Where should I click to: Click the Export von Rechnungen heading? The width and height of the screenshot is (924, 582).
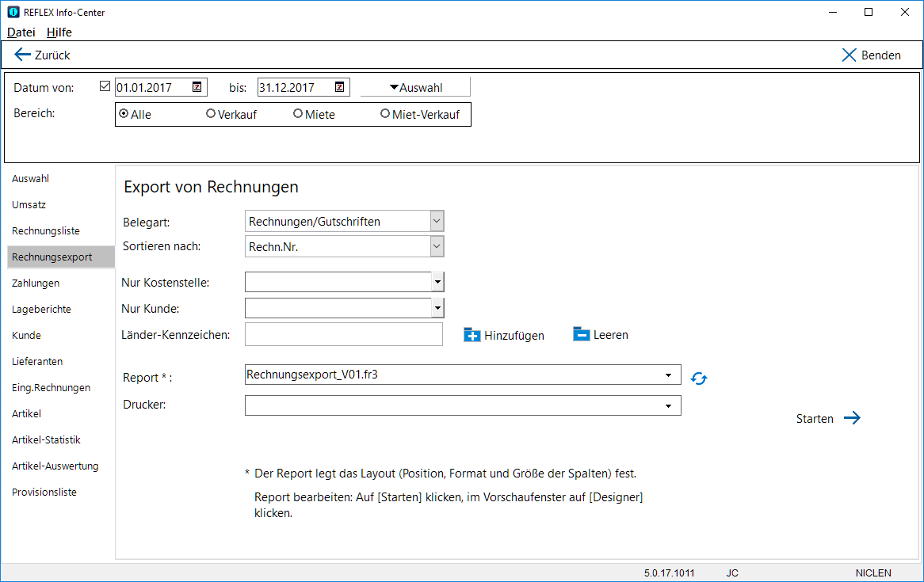pyautogui.click(x=212, y=187)
